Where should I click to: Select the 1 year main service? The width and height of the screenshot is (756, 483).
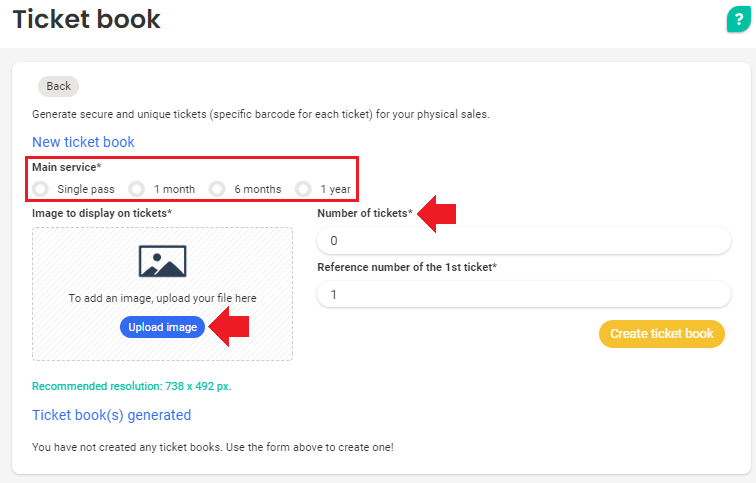(x=303, y=189)
